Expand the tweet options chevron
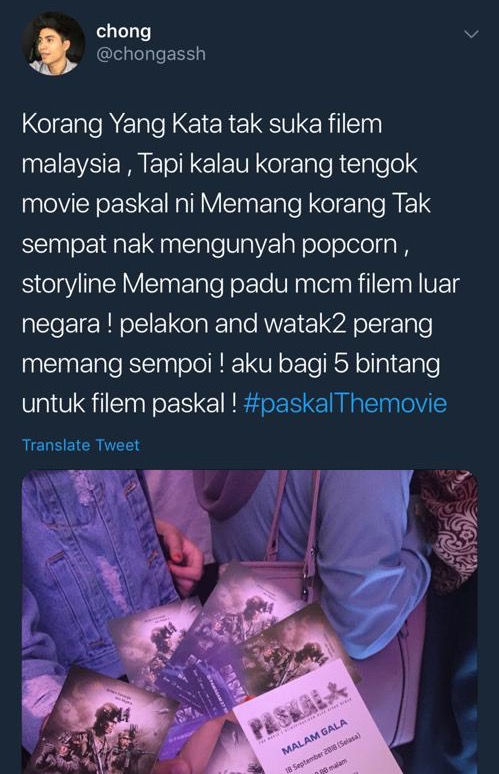The width and height of the screenshot is (499, 774). coord(472,34)
